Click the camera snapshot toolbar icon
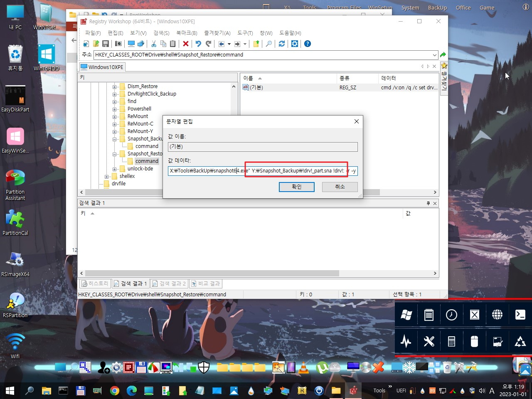 pos(118,44)
